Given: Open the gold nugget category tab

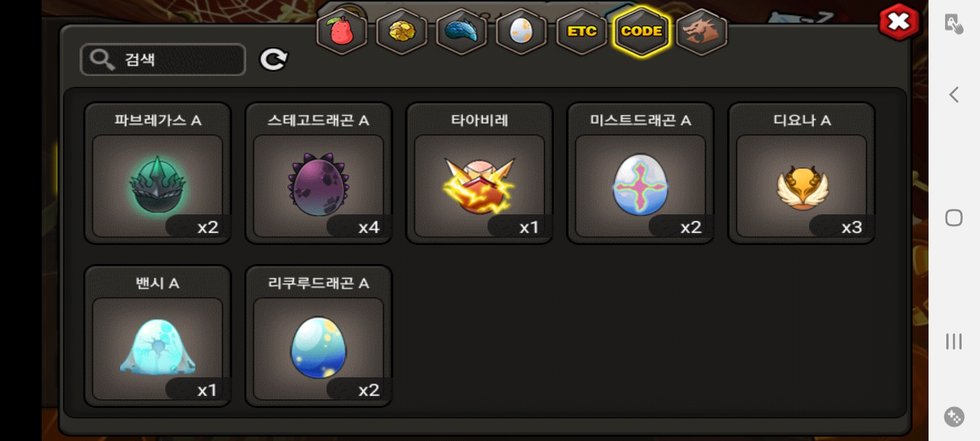Looking at the screenshot, I should [401, 31].
